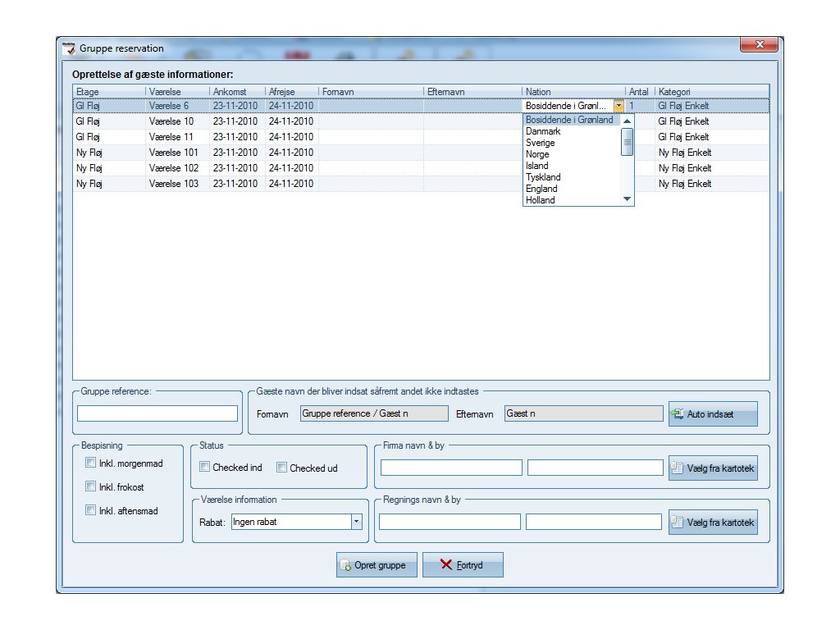Open the Rabat dropdown
The height and width of the screenshot is (630, 840).
(x=356, y=522)
